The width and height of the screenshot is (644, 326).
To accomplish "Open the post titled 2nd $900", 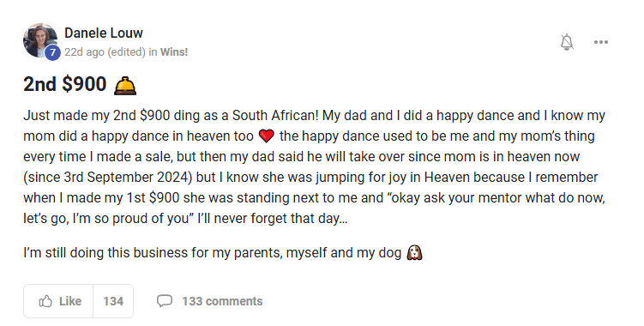I will pyautogui.click(x=65, y=84).
